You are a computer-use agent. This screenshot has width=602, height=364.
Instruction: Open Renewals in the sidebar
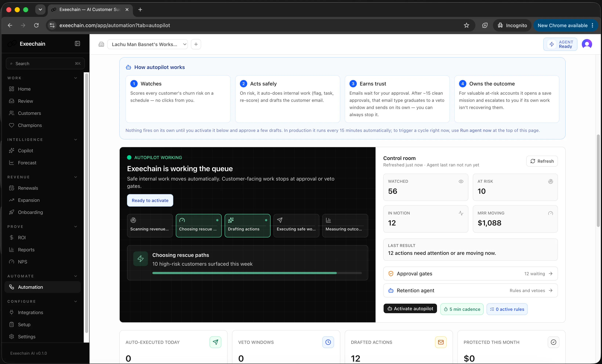click(x=43, y=188)
